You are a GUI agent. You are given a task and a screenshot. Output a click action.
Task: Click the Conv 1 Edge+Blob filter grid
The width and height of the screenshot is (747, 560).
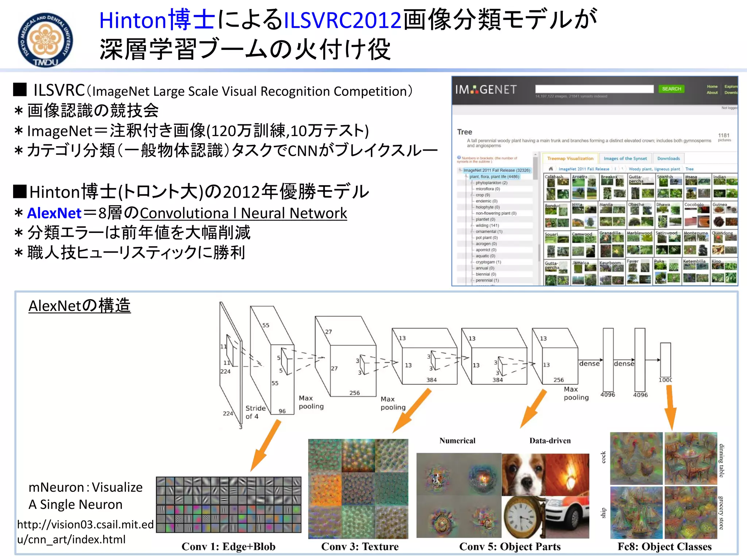click(229, 505)
